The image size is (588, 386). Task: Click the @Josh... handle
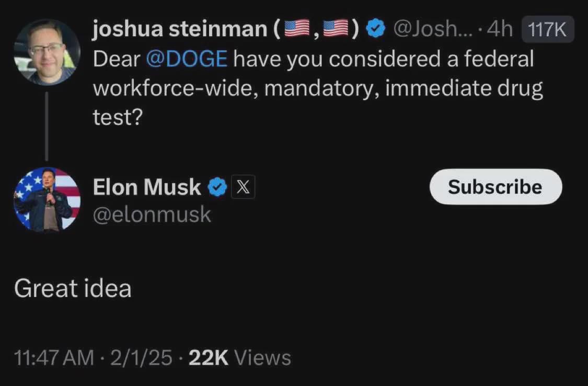pos(433,29)
